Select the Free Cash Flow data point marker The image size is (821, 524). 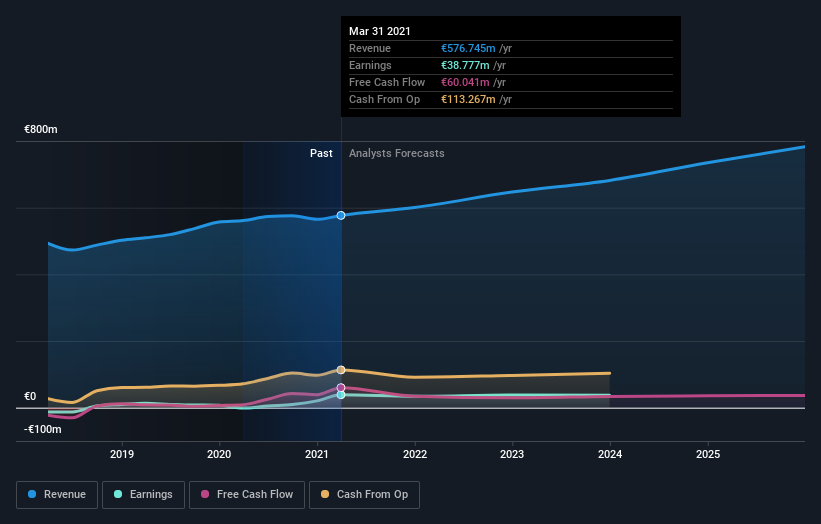(341, 388)
